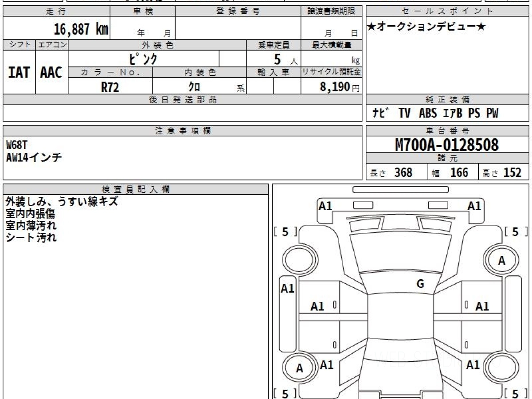Click the 後日発送部品 header

pyautogui.click(x=183, y=100)
